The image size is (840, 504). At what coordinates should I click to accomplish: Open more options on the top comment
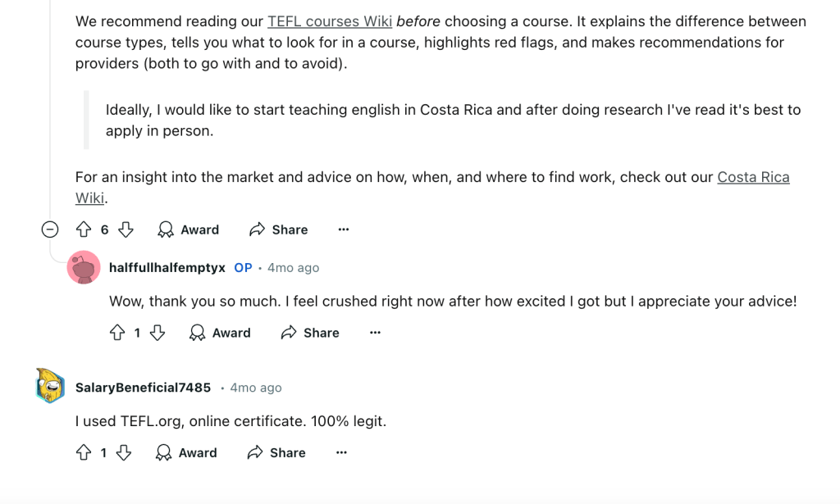(343, 229)
